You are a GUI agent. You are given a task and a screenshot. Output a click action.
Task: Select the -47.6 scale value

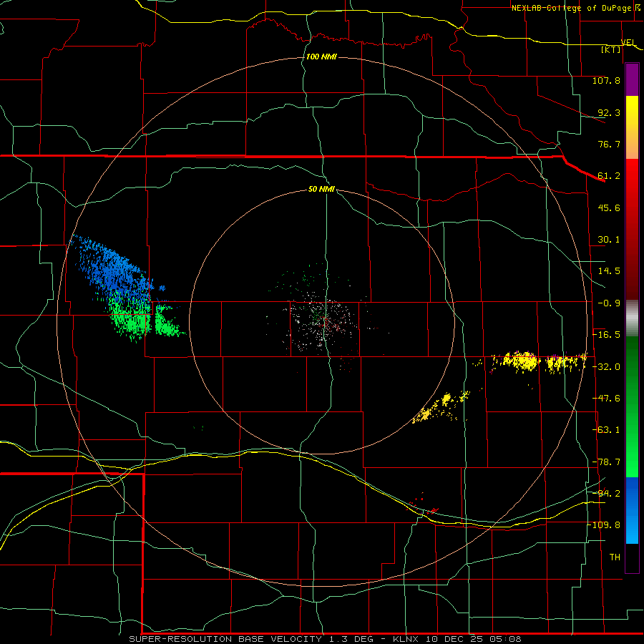coord(606,399)
